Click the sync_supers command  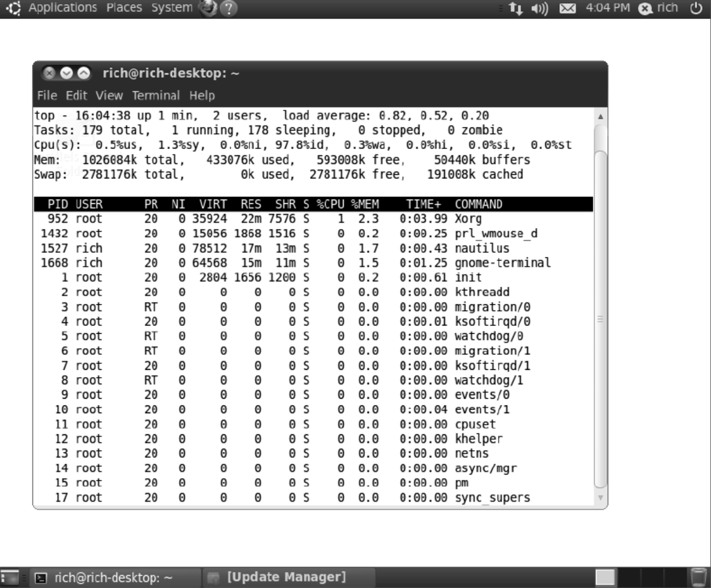tap(492, 498)
